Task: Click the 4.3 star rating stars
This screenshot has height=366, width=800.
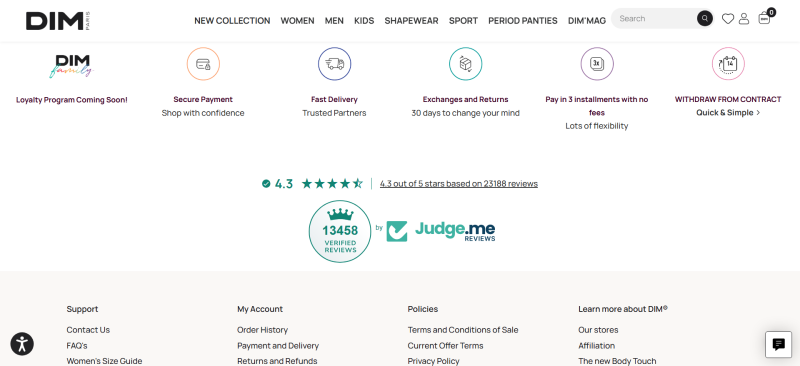Action: coord(332,183)
